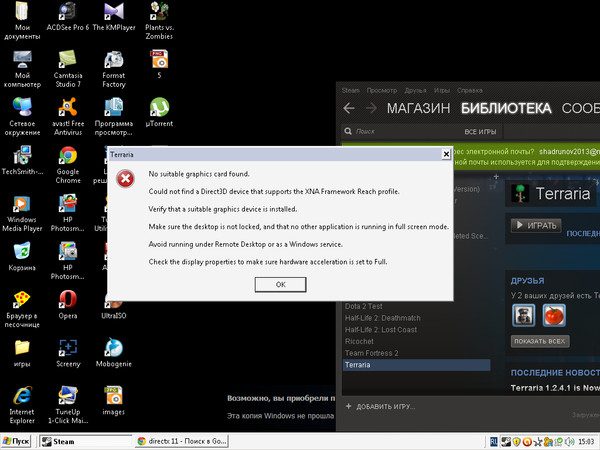The width and height of the screenshot is (600, 450).
Task: Open the Просмотр menu in Steam
Action: [x=382, y=90]
